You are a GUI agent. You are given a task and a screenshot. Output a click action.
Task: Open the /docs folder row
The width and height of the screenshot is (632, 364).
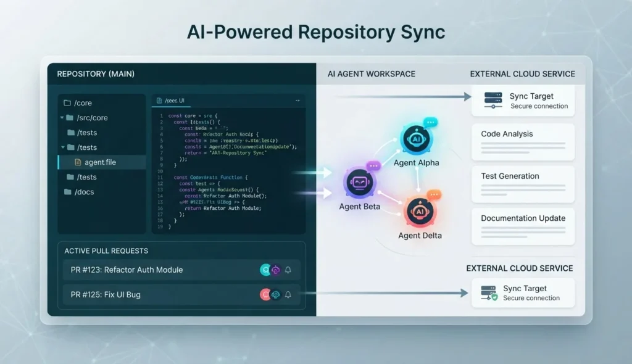pos(102,192)
